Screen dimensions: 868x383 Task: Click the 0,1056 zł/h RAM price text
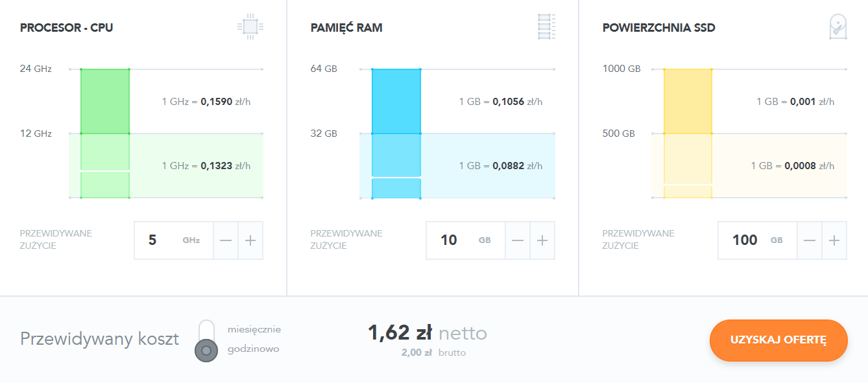501,102
